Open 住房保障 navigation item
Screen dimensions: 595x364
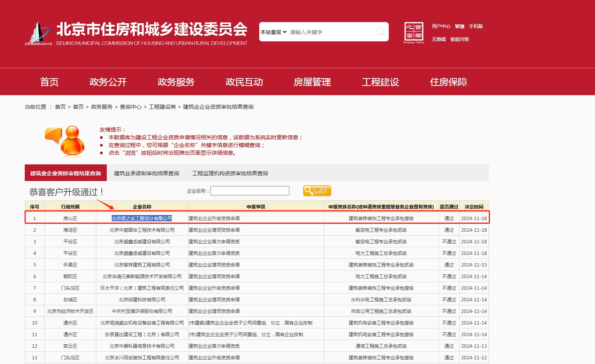[x=448, y=82]
